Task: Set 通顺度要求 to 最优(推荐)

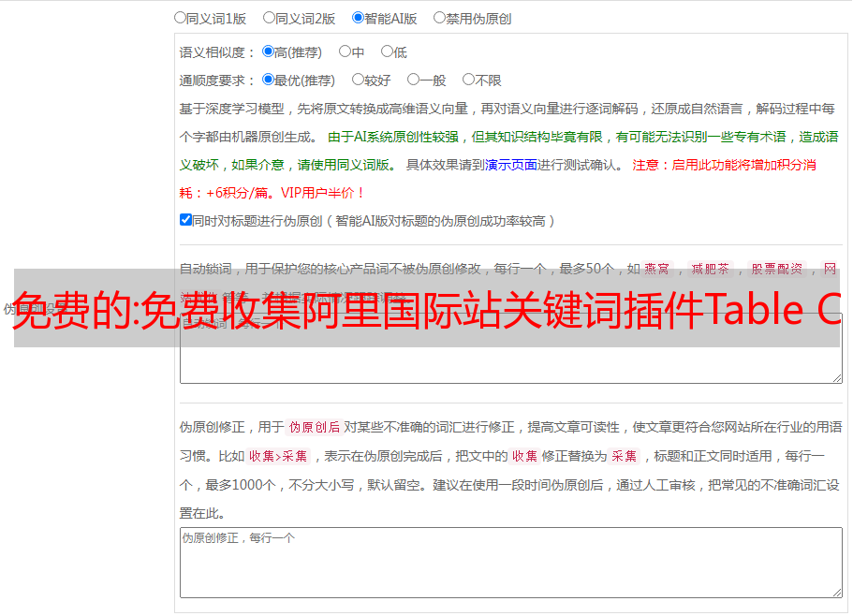Action: point(268,80)
